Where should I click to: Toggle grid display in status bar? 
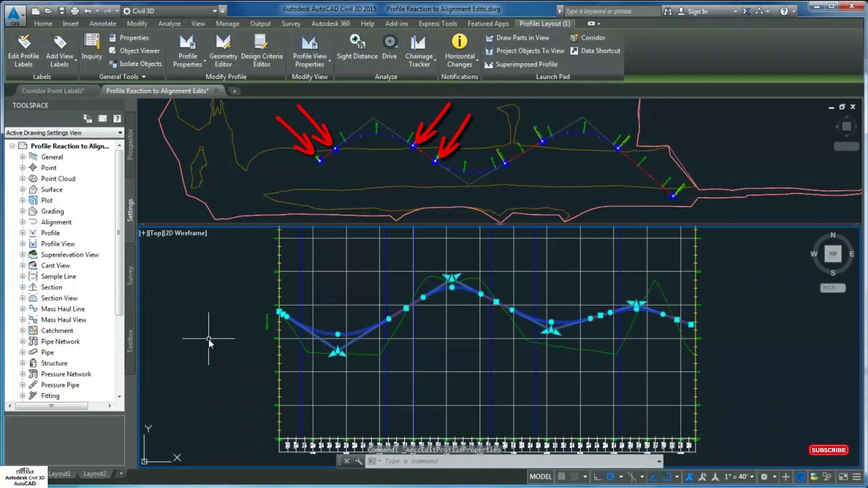tap(561, 476)
